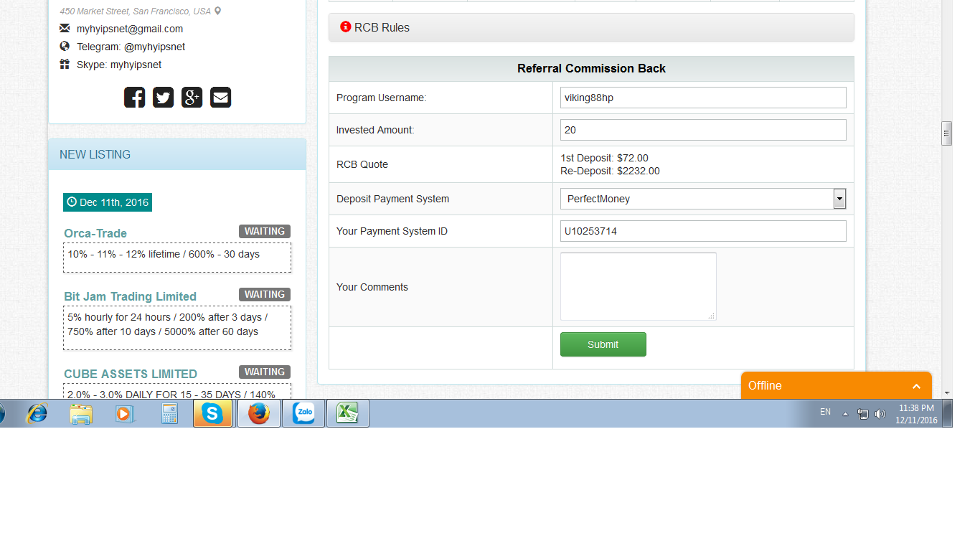Click the Dec 11th, 2016 date badge
Screen dimensions: 980x551
[108, 202]
